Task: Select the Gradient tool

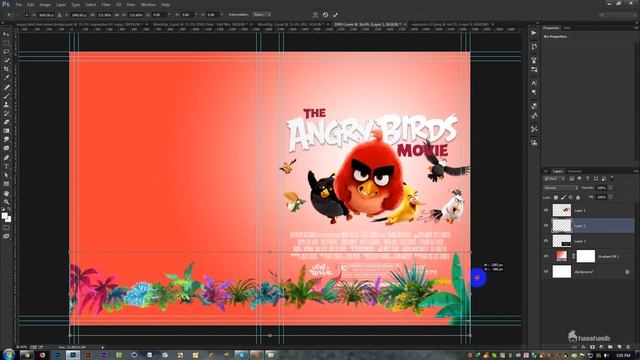Action: [6, 131]
